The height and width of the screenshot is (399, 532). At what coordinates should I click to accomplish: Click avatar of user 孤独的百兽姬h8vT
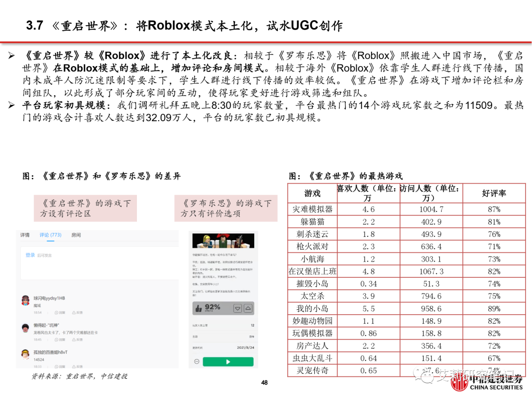pyautogui.click(x=26, y=354)
